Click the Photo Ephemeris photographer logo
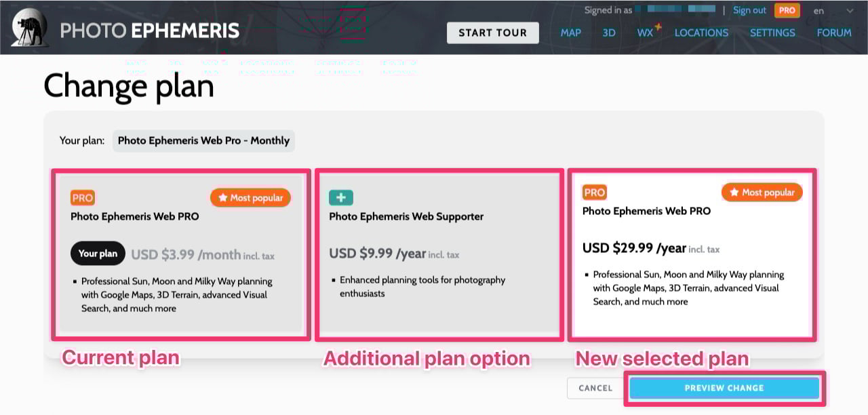The image size is (868, 415). [x=30, y=27]
